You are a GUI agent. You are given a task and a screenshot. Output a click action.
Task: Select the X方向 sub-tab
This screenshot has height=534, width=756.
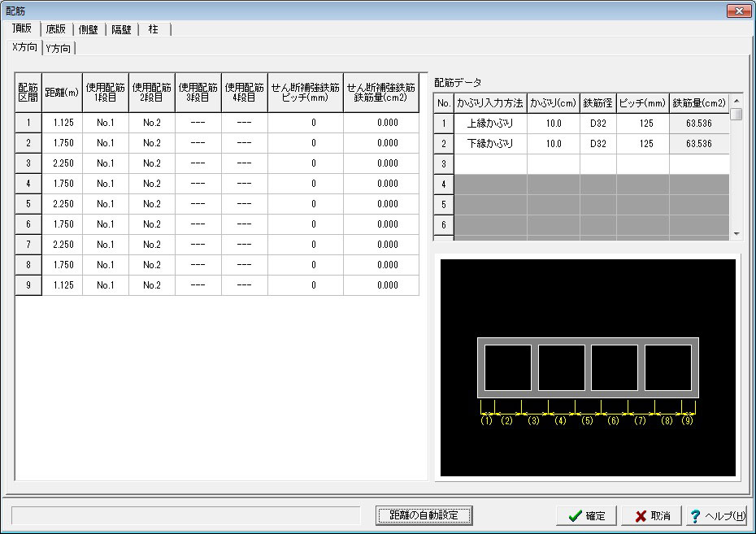pyautogui.click(x=24, y=47)
